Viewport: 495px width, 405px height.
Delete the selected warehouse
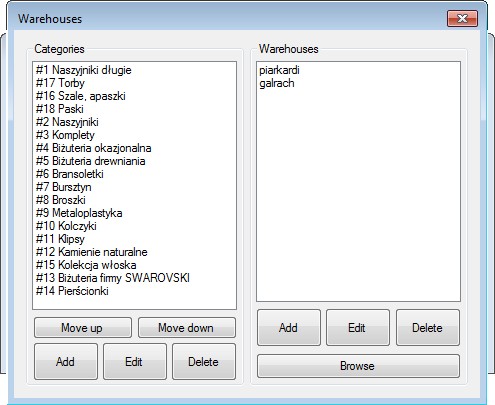[428, 328]
